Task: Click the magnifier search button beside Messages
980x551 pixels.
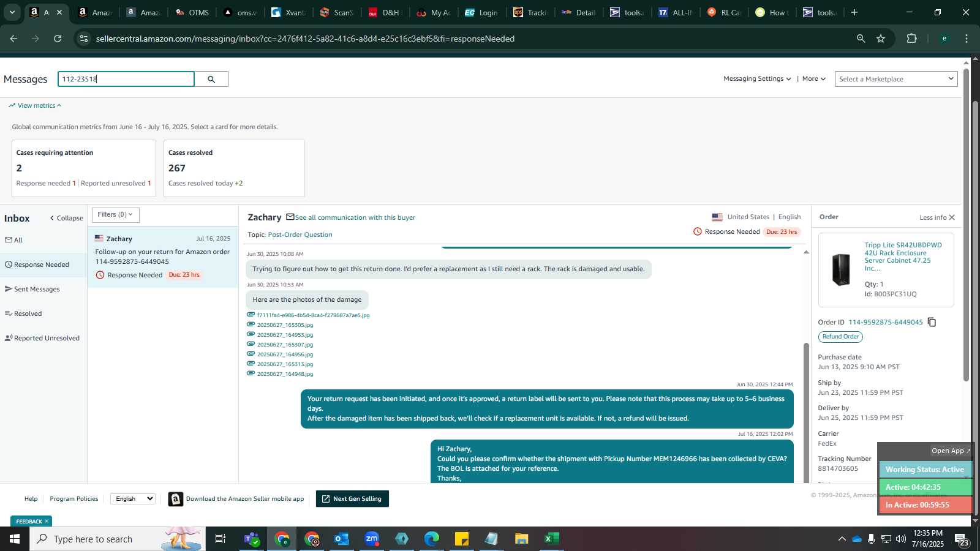Action: pos(211,79)
